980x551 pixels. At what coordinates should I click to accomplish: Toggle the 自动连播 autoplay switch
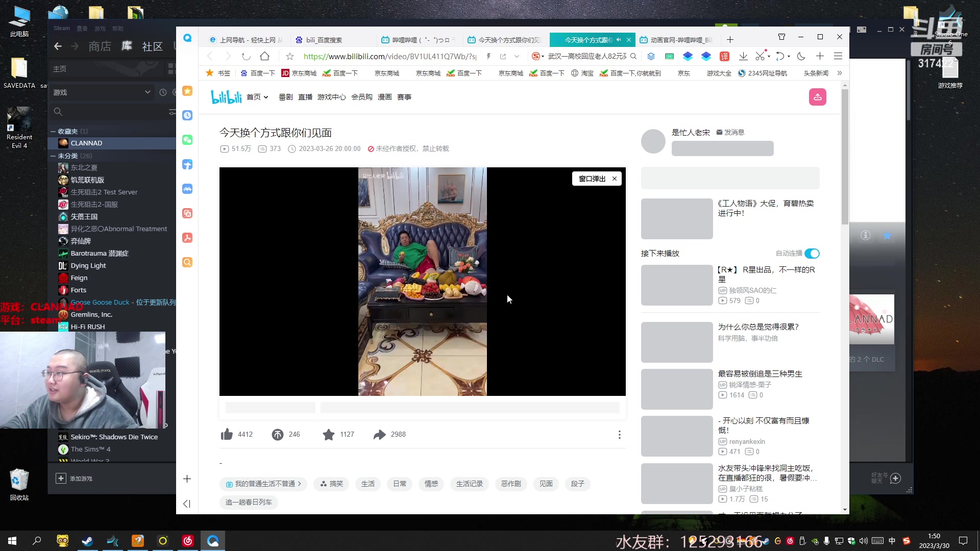[812, 253]
